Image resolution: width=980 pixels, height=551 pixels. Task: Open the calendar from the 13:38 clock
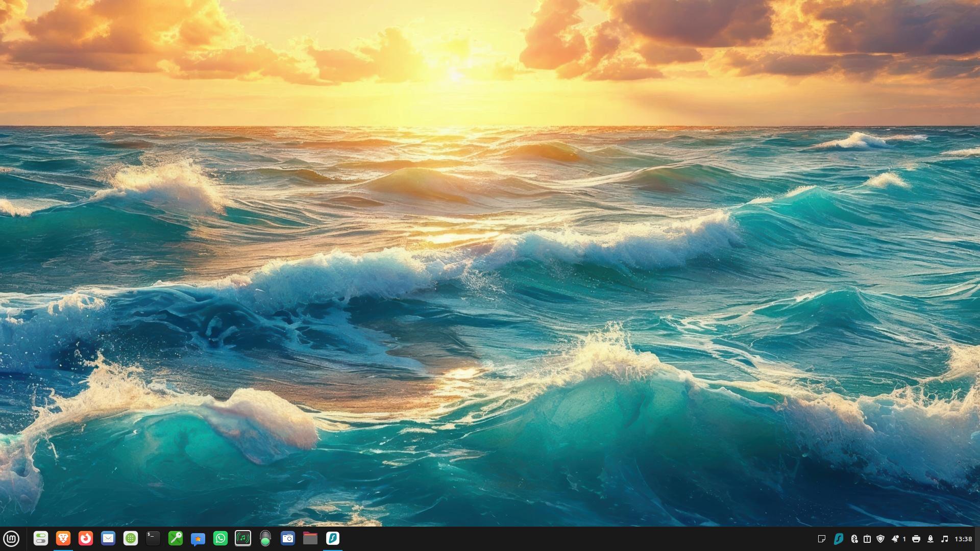(x=963, y=539)
